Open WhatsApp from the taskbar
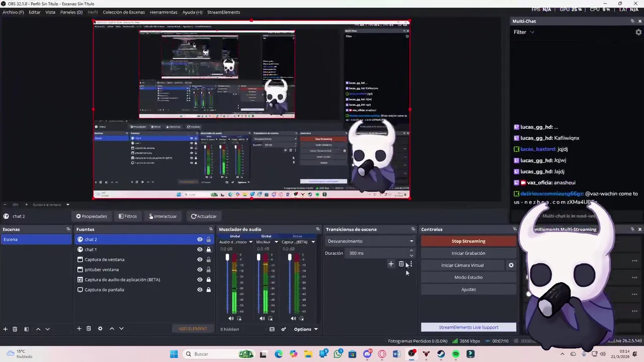 [x=338, y=354]
